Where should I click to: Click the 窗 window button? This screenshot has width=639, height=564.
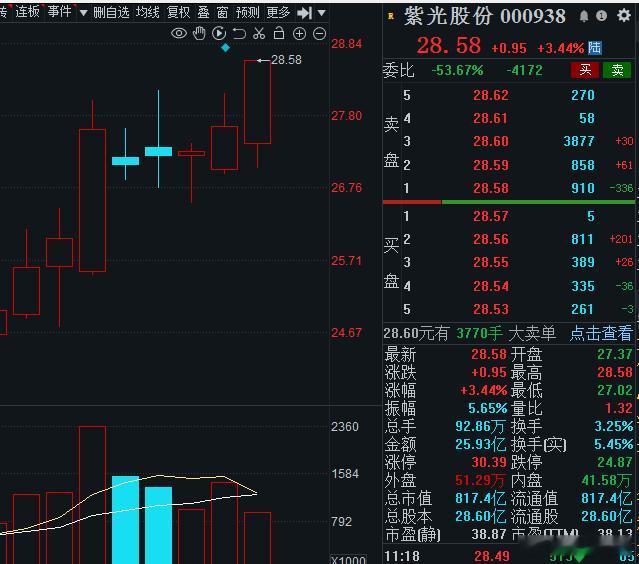click(223, 13)
